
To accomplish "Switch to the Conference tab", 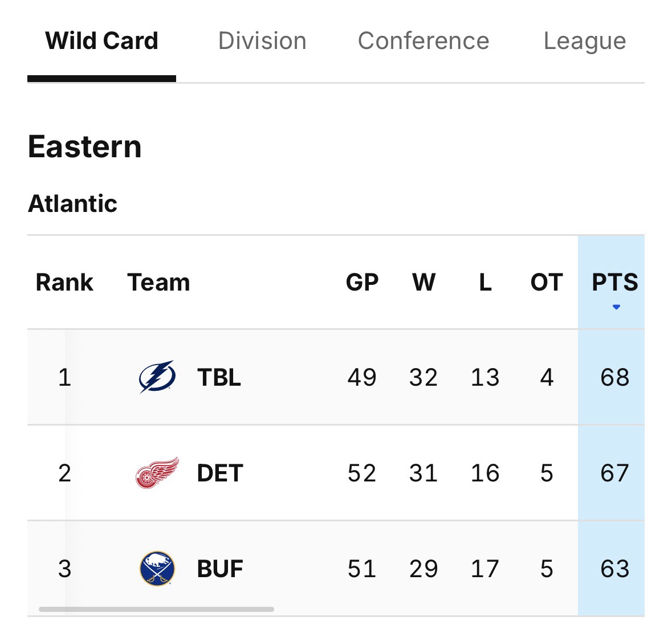I will pos(423,41).
